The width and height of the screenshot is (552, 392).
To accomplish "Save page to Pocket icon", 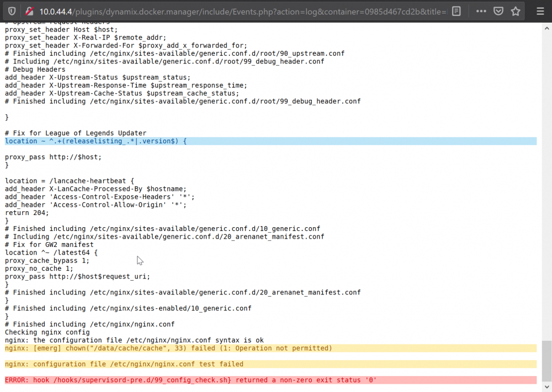I will pyautogui.click(x=498, y=11).
